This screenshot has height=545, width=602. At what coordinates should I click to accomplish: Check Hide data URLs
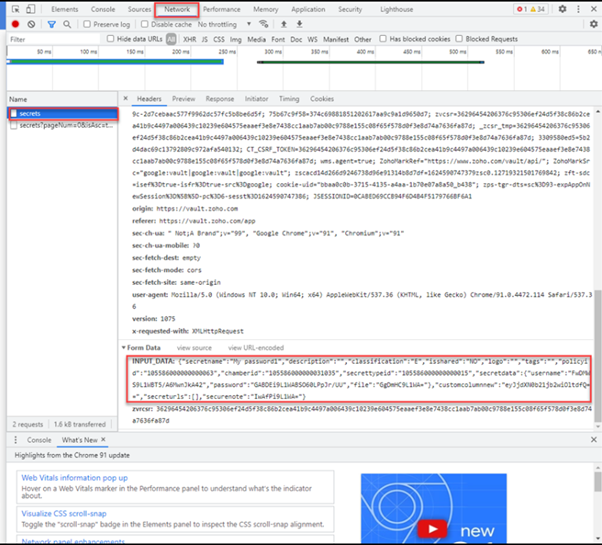click(111, 39)
